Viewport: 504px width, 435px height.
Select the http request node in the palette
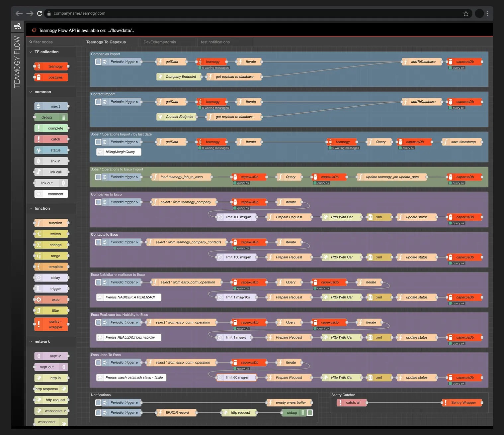pos(51,400)
